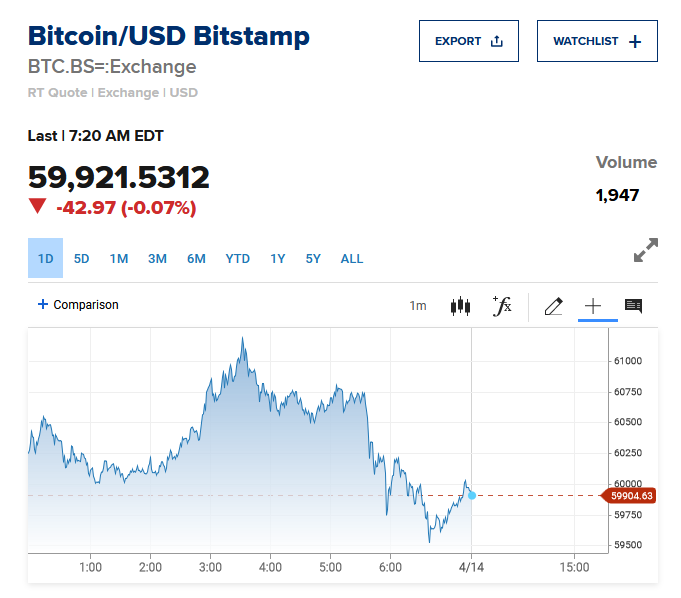Screen dimensions: 681x598
Task: Select the pencil drawing tool
Action: pyautogui.click(x=553, y=306)
